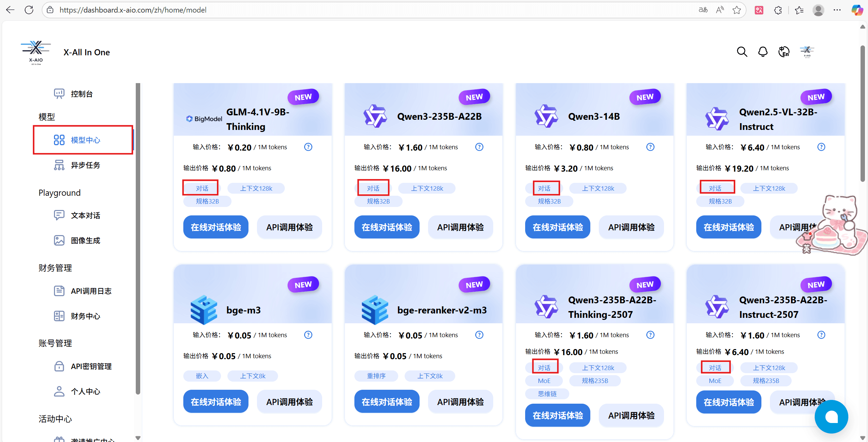
Task: Open 图像生成 in sidebar
Action: (x=85, y=241)
